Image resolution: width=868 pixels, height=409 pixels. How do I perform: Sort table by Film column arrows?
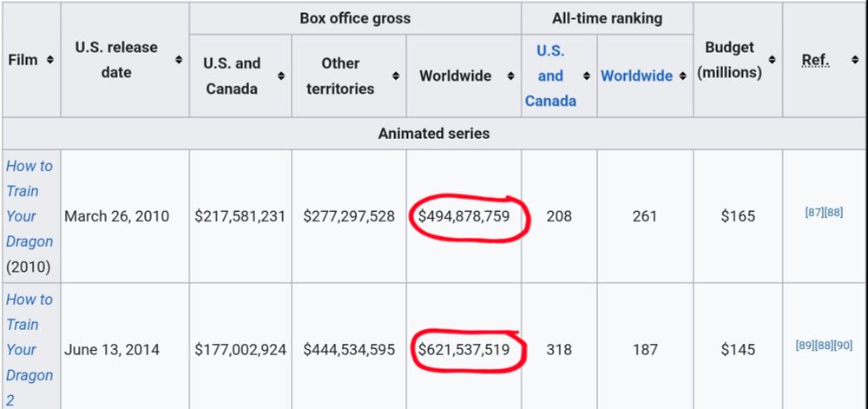(x=50, y=60)
